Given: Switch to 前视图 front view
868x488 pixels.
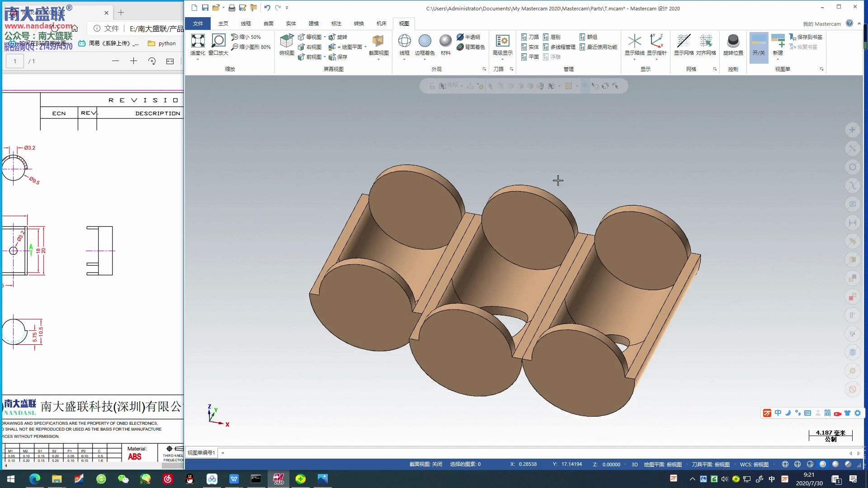Looking at the screenshot, I should pyautogui.click(x=310, y=57).
